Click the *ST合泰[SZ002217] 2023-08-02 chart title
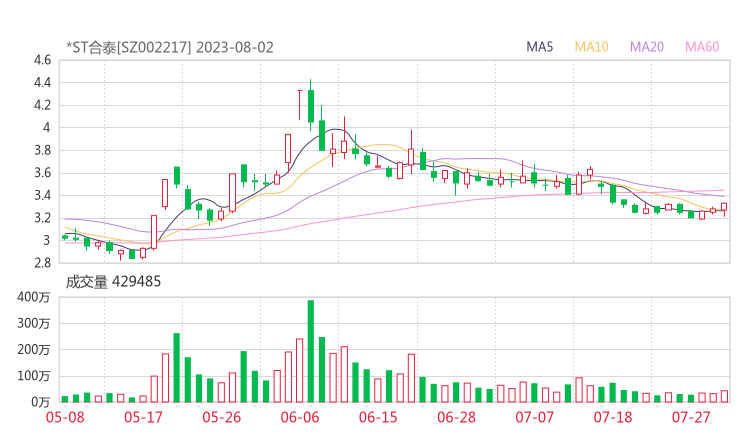Viewport: 740px width, 440px height. [170, 47]
